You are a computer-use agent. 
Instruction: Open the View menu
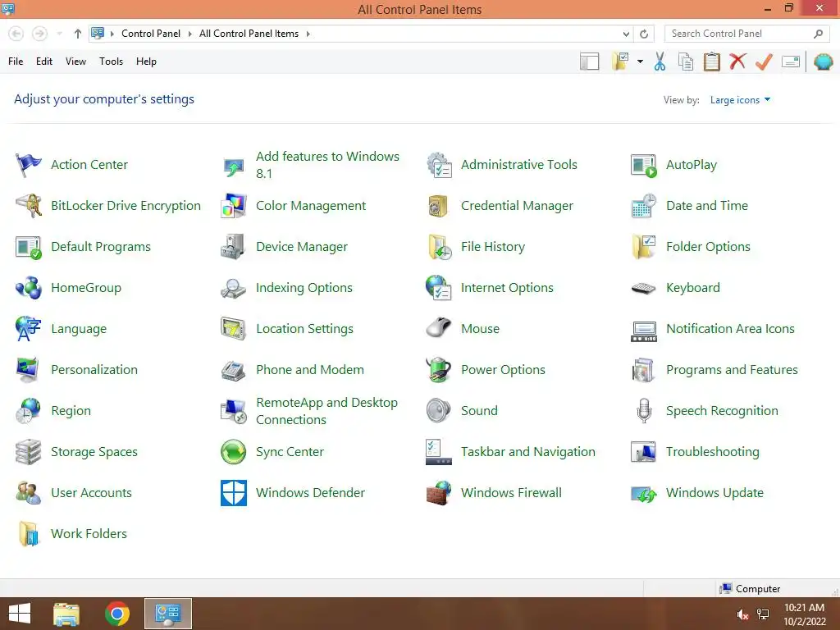point(75,62)
